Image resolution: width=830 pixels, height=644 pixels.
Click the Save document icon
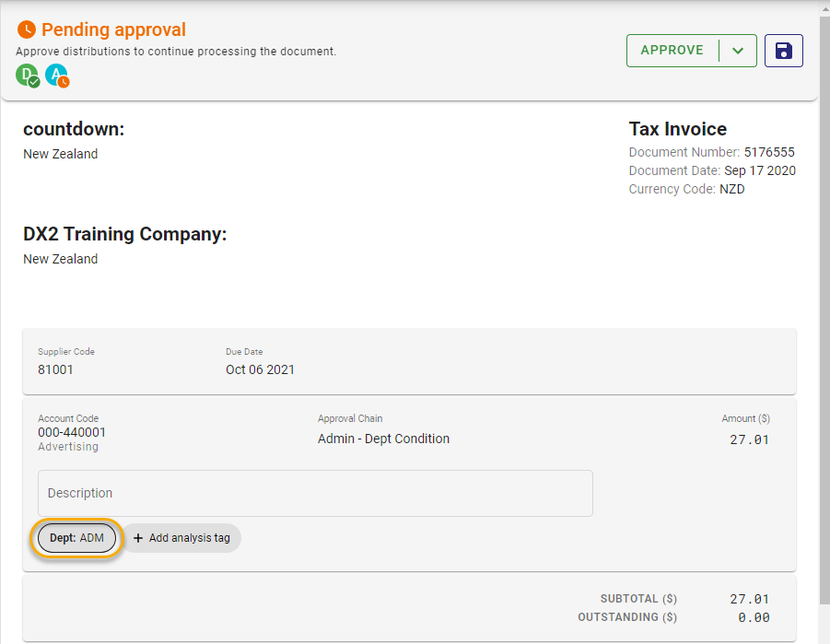[784, 50]
